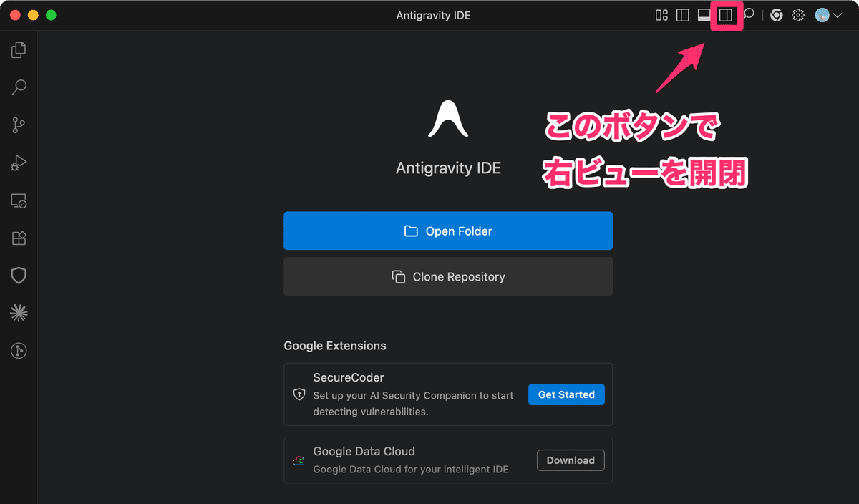
Task: Open the Explorer view in activity bar
Action: click(x=19, y=50)
